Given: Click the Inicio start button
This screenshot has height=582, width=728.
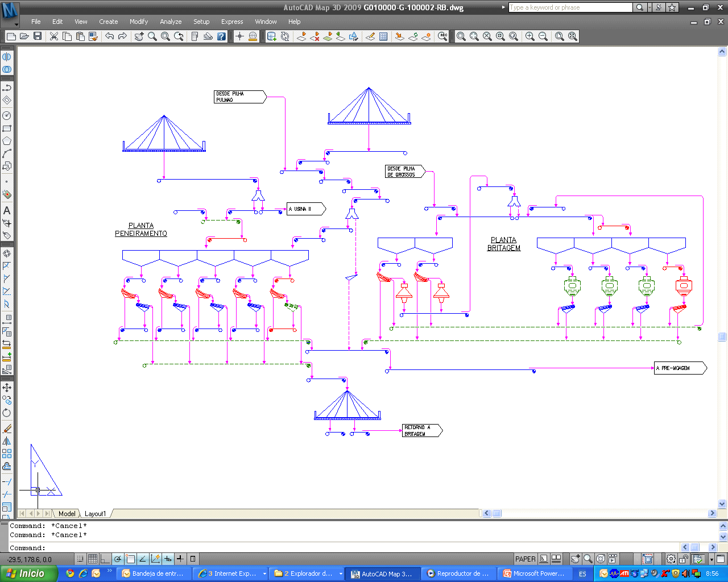Looking at the screenshot, I should (x=28, y=574).
